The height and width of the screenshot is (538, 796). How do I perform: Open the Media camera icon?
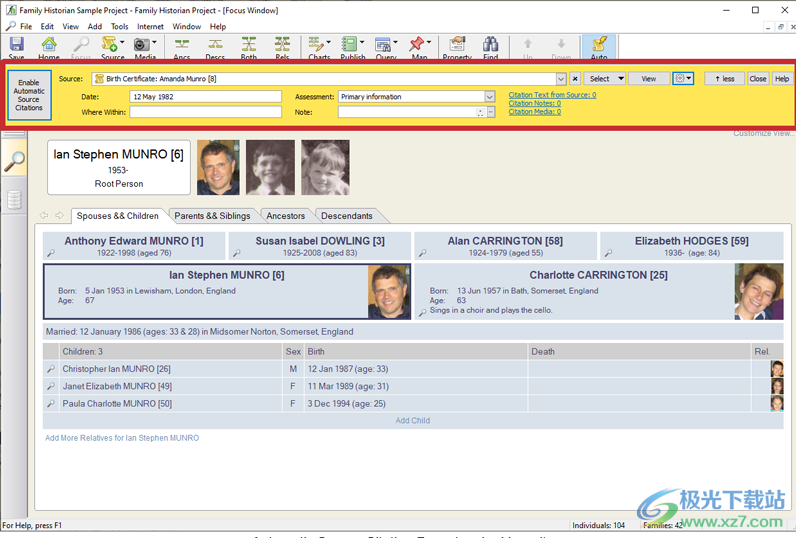142,47
